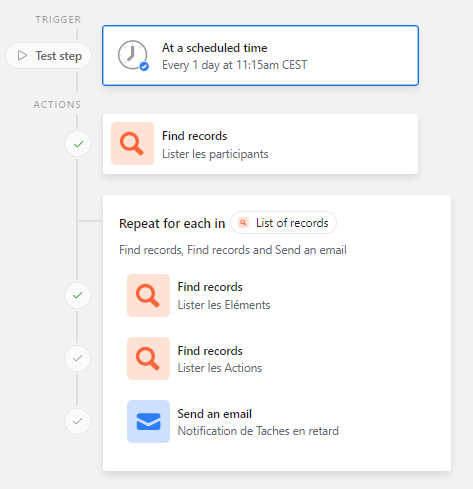Viewport: 473px width, 489px height.
Task: Click the green checkmark beside Lister les participants
Action: [x=78, y=144]
